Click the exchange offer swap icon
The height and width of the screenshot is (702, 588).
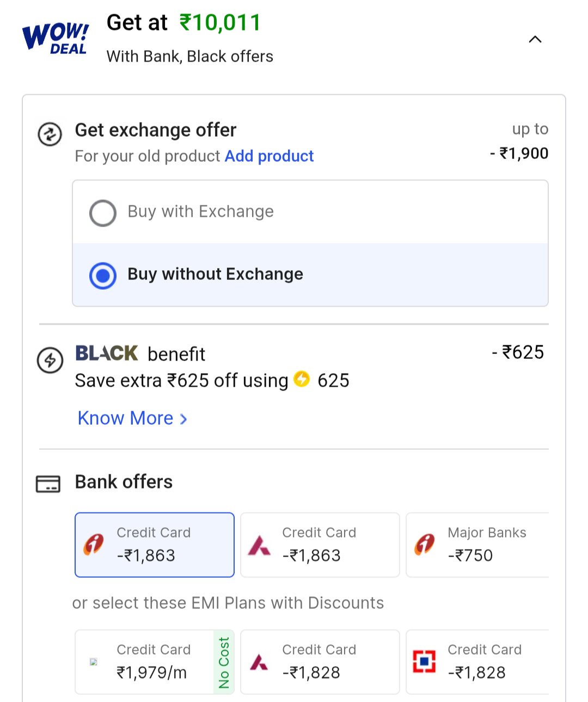tap(50, 134)
